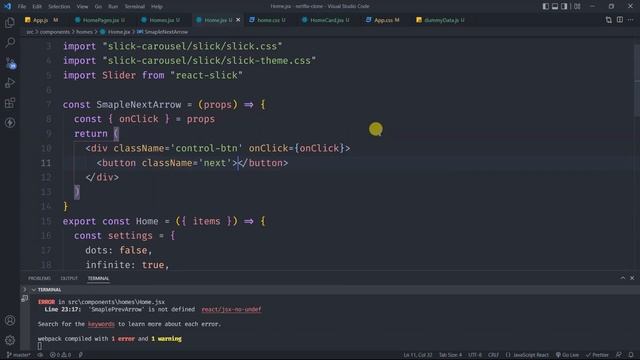This screenshot has height=360, width=640.
Task: Switch to the HomePages.jsx tab
Action: pyautogui.click(x=100, y=20)
